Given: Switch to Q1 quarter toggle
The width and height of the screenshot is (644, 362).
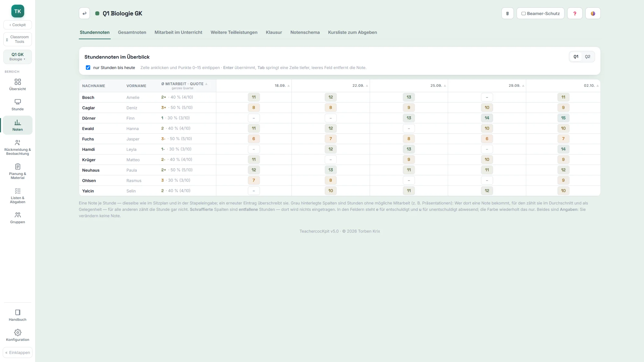Looking at the screenshot, I should coord(576,57).
